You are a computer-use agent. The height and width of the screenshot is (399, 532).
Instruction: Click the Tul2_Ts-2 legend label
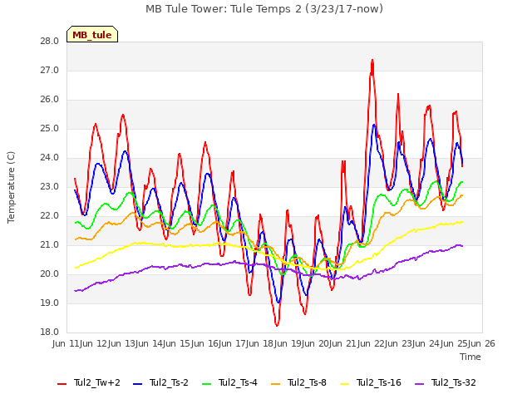click(169, 382)
